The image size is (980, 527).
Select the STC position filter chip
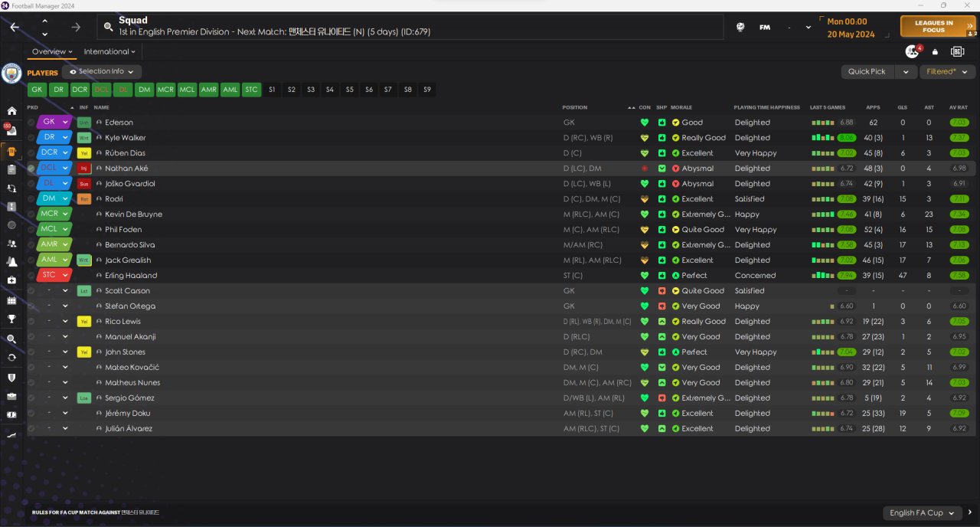[x=252, y=90]
